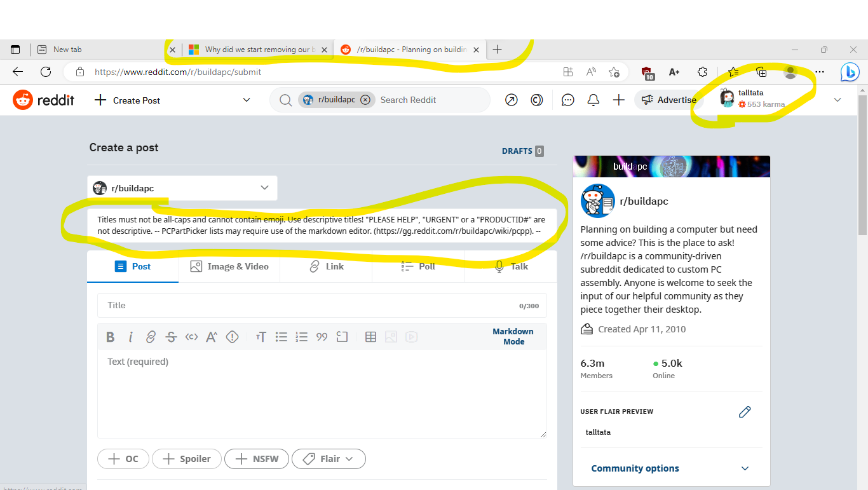The image size is (868, 490).
Task: Switch to the Image & Video tab
Action: pyautogui.click(x=229, y=266)
